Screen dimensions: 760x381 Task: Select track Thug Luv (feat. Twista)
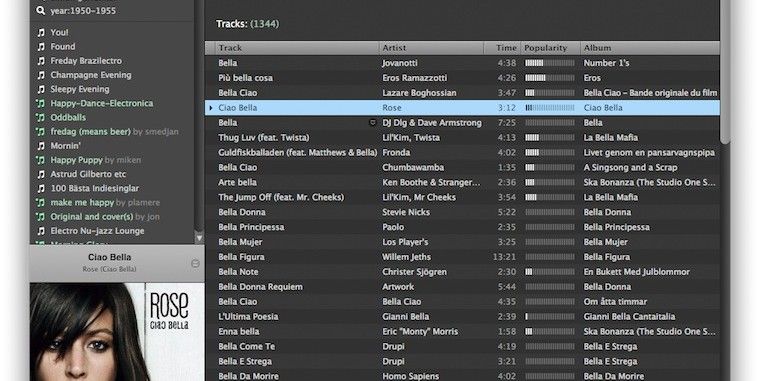[264, 138]
